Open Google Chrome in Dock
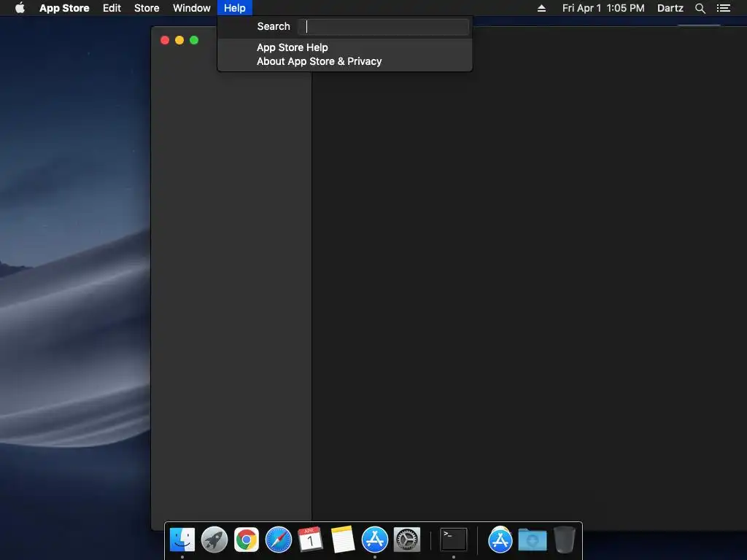 pyautogui.click(x=247, y=540)
